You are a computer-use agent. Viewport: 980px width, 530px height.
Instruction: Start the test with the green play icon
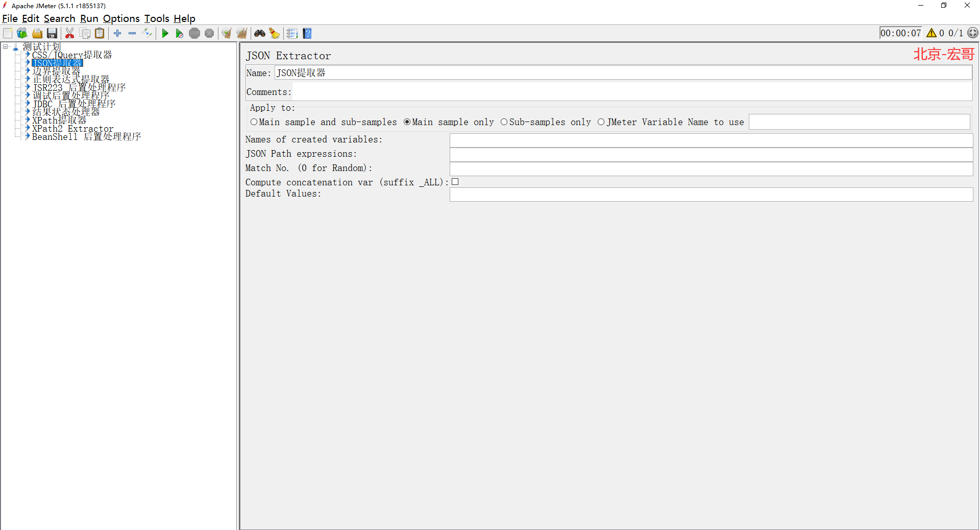click(x=165, y=34)
